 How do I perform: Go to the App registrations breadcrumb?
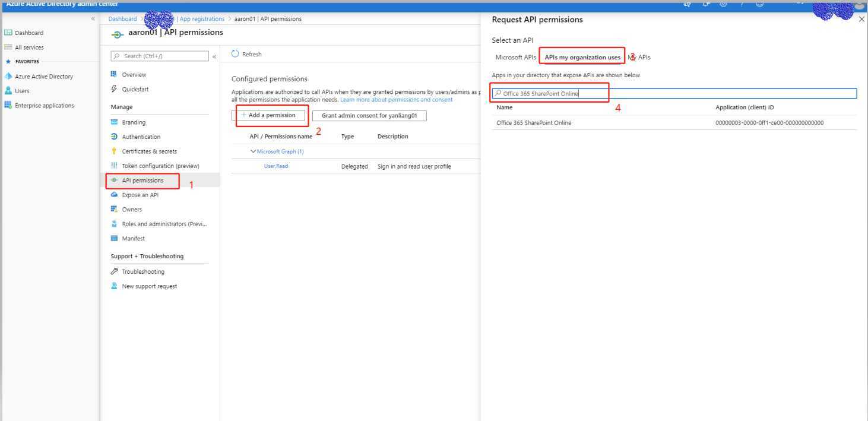tap(202, 19)
